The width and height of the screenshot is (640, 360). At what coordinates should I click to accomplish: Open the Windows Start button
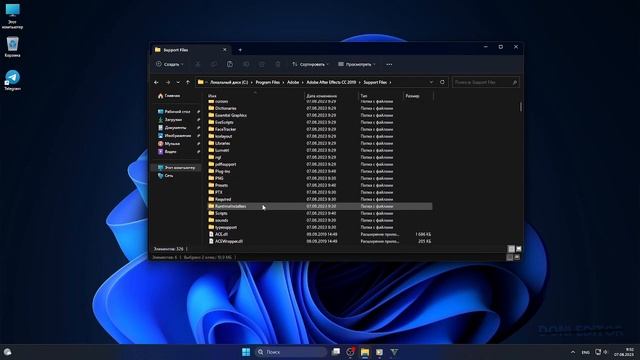[246, 352]
